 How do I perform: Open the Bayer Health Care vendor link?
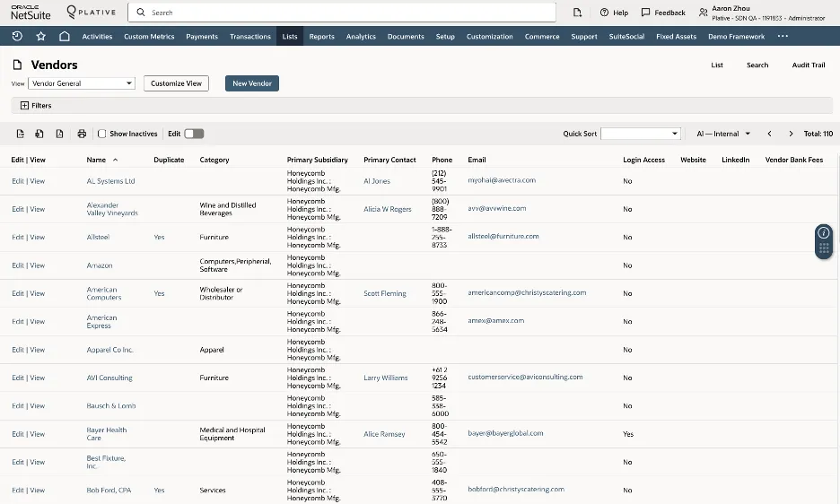[107, 434]
